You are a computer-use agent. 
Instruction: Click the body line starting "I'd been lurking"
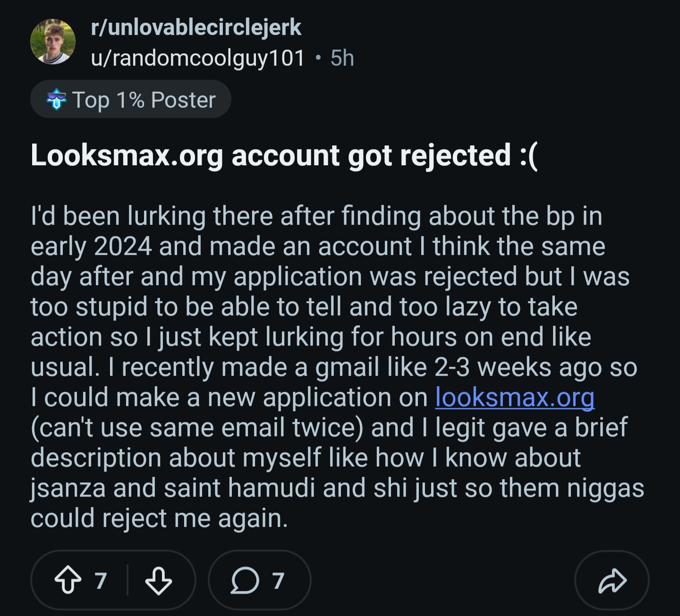[x=316, y=216]
